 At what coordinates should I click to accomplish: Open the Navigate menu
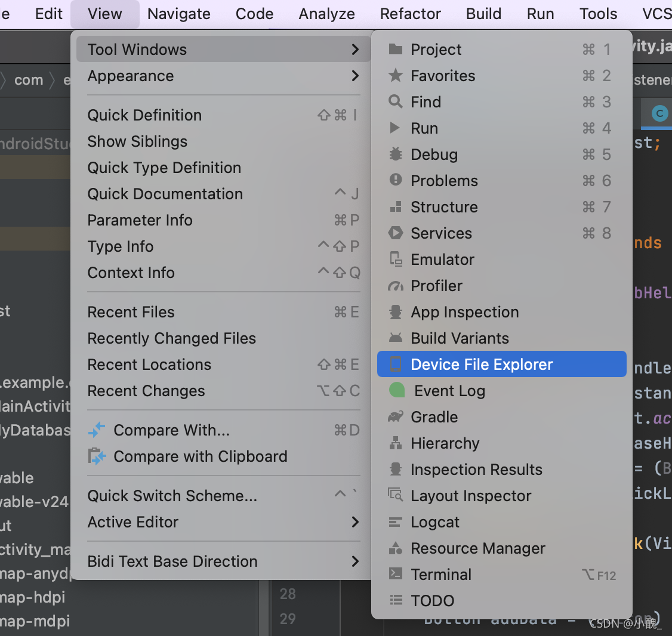click(178, 14)
